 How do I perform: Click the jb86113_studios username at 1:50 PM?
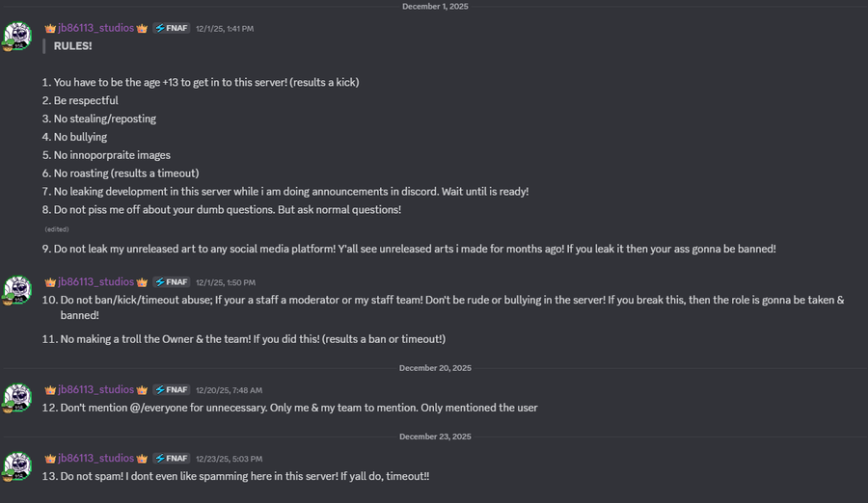[x=95, y=282]
